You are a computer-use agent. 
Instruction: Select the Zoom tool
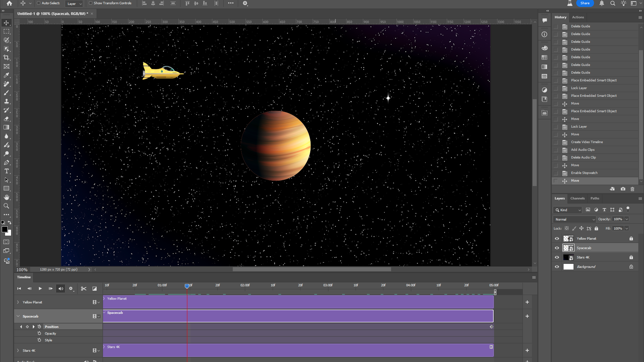pyautogui.click(x=6, y=206)
